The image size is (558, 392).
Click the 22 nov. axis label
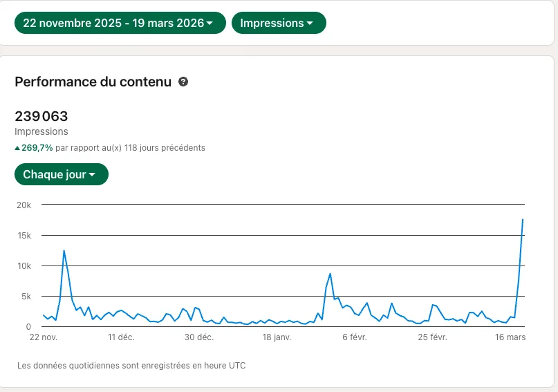tap(44, 337)
